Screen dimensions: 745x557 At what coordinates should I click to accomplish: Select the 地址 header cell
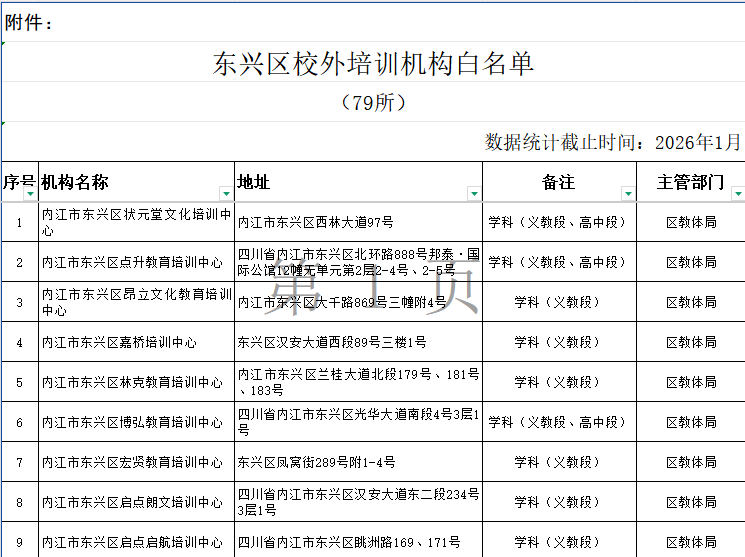[358, 182]
